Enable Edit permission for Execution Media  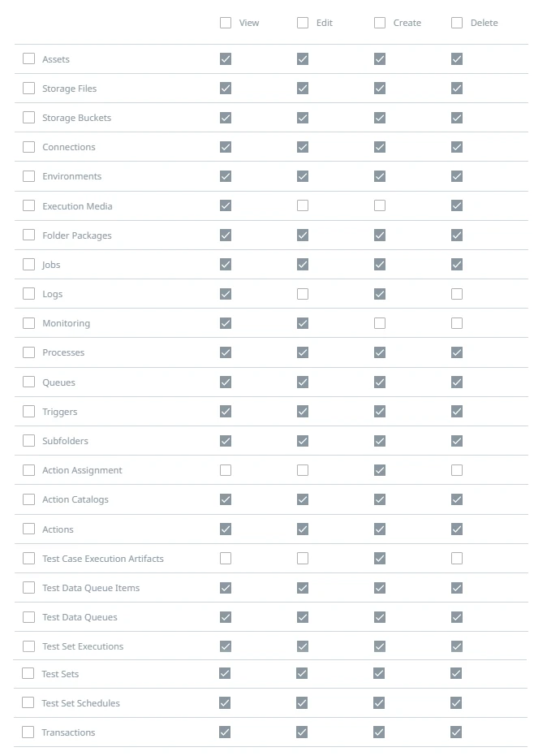click(x=303, y=205)
